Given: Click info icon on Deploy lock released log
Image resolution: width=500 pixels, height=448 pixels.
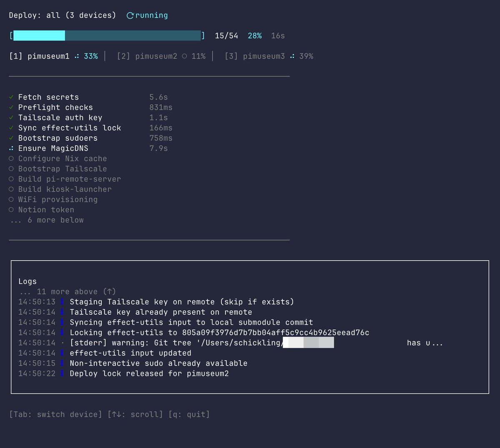Looking at the screenshot, I should tap(62, 373).
